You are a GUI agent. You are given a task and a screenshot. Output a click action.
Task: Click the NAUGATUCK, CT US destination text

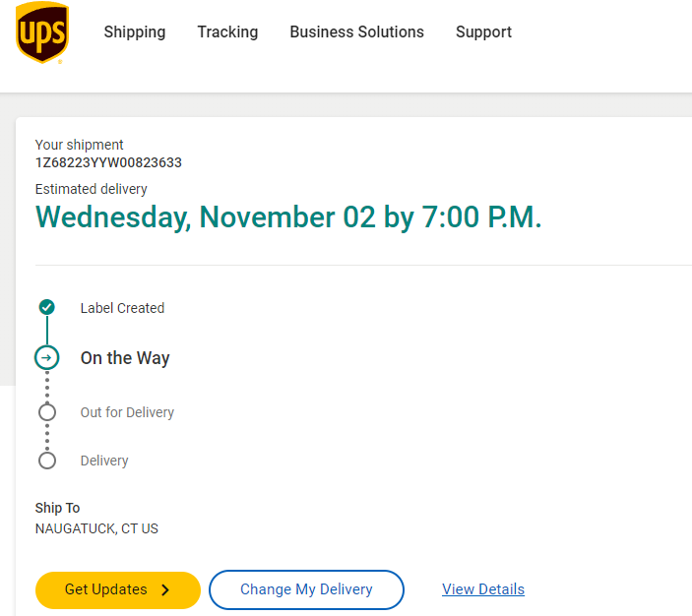(96, 528)
